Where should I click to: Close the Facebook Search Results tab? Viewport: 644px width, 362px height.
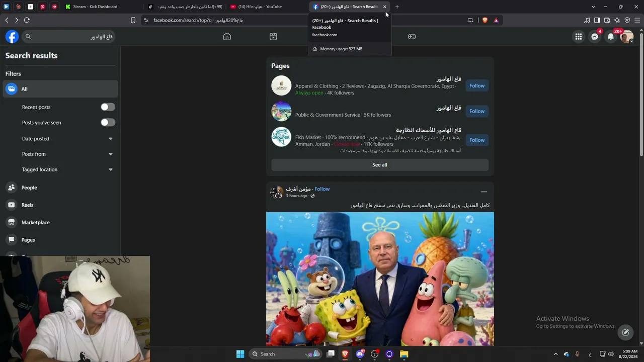[x=384, y=7]
